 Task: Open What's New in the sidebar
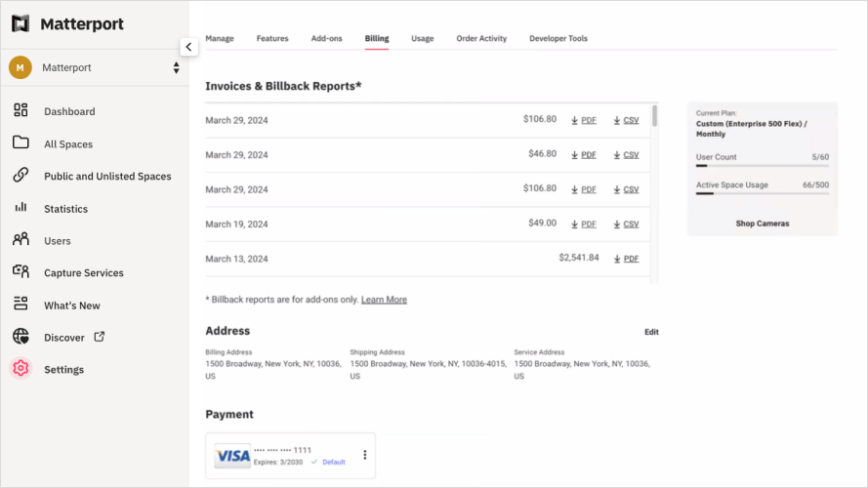72,305
